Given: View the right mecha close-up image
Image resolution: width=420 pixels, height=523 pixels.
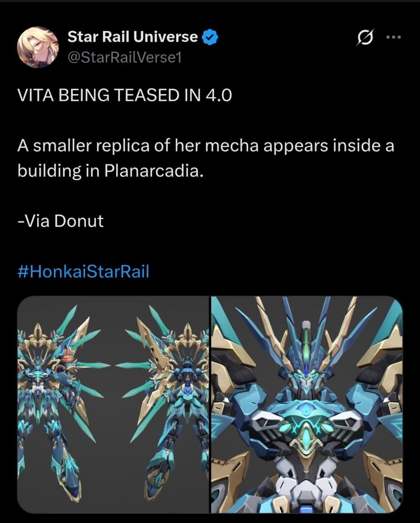Looking at the screenshot, I should pos(307,405).
